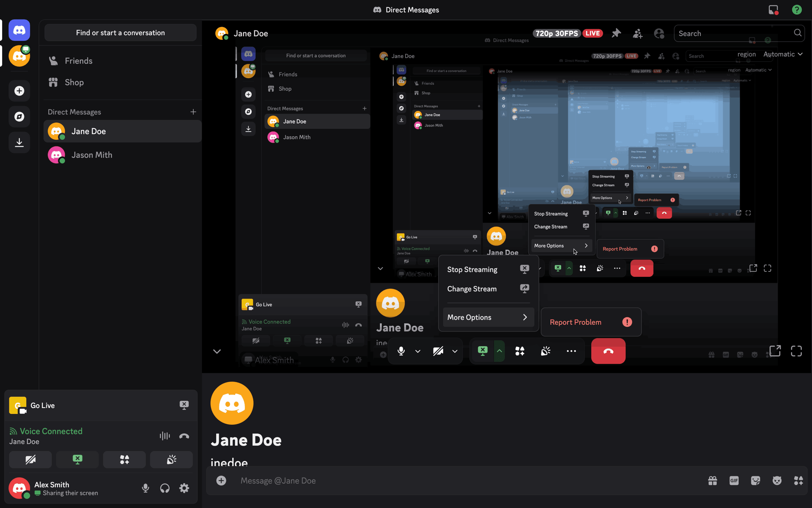Click the attachment plus button
The image size is (812, 508).
click(x=221, y=480)
